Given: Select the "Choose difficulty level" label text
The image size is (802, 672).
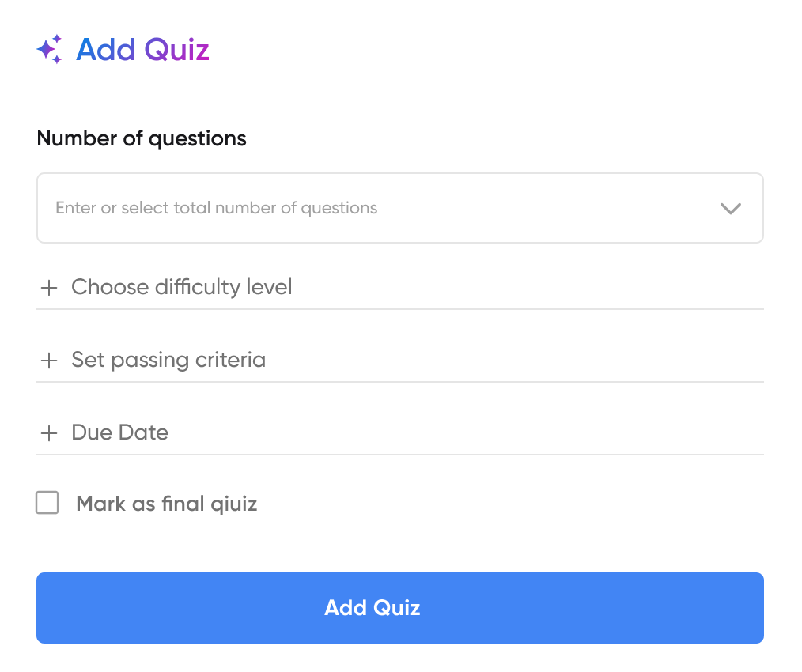Looking at the screenshot, I should (181, 287).
